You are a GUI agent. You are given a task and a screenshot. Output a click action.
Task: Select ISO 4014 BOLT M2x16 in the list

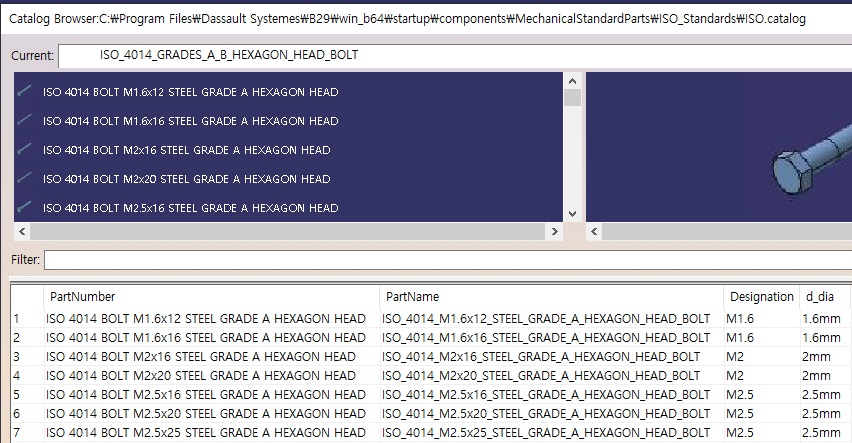click(x=187, y=150)
